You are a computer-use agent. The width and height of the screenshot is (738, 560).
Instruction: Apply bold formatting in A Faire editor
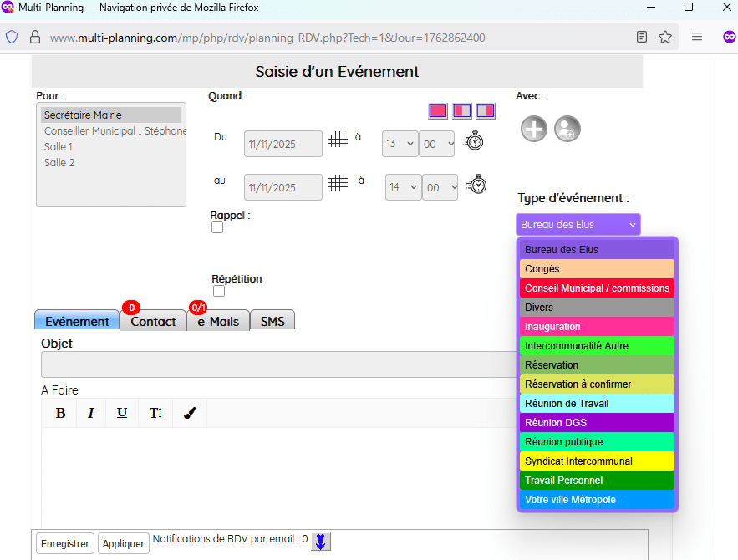pos(60,413)
